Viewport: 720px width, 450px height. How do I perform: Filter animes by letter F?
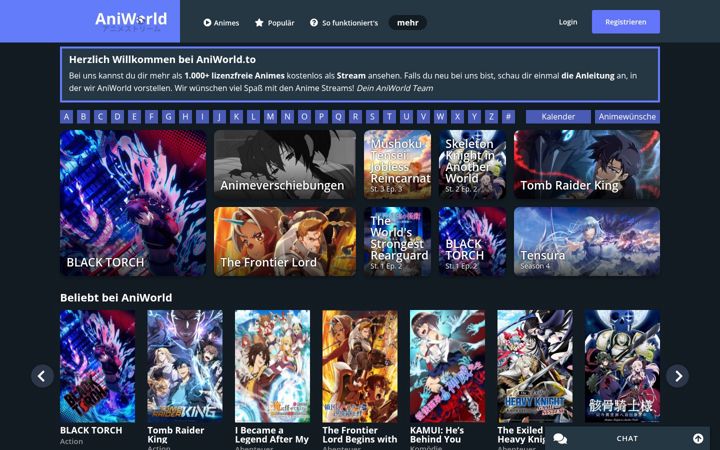[152, 117]
